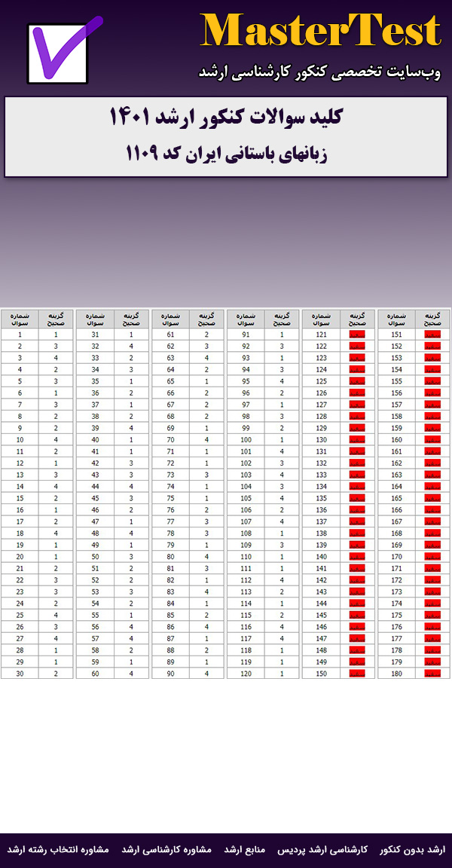Open the مشاوره انتخاب رشته ارشد footer link
The image size is (452, 868).
[59, 849]
